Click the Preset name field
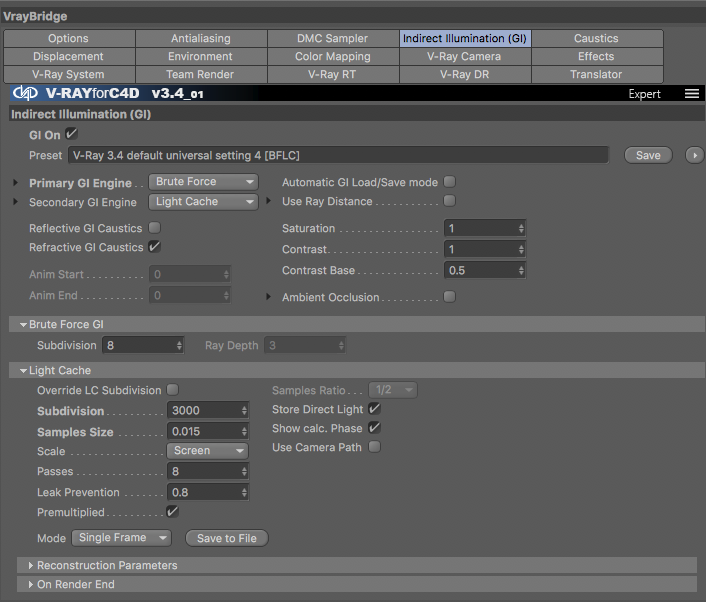706x602 pixels. (x=338, y=155)
